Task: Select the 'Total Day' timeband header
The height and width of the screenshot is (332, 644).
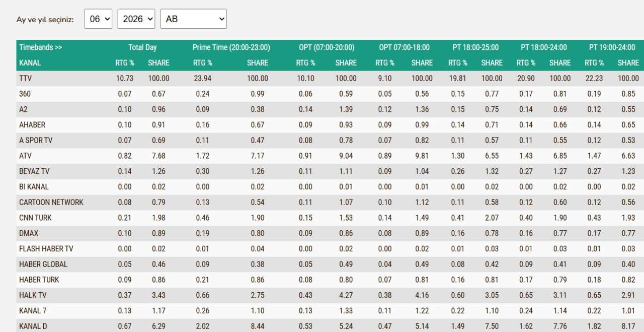Action: click(x=142, y=47)
